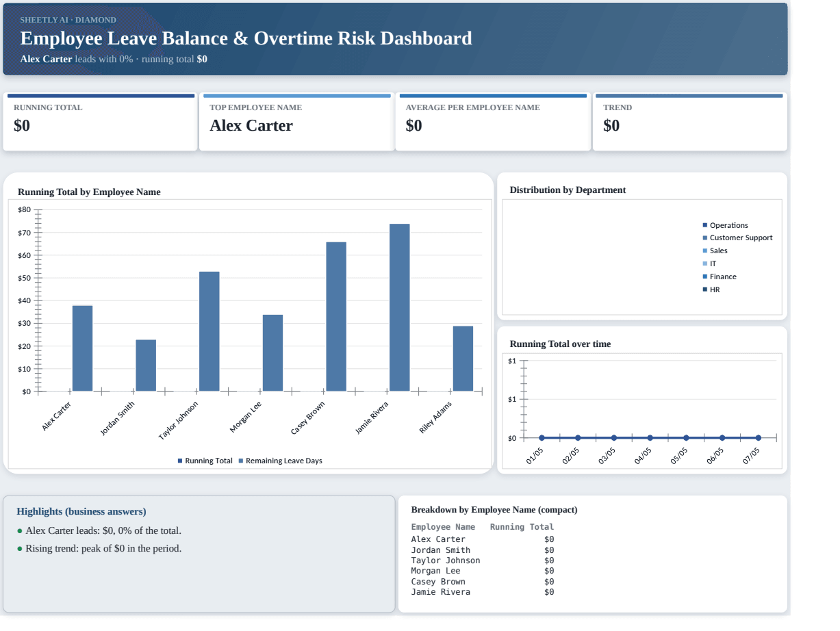Click Morgan Lee's bar in the bar chart
This screenshot has width=840, height=631.
(x=272, y=353)
